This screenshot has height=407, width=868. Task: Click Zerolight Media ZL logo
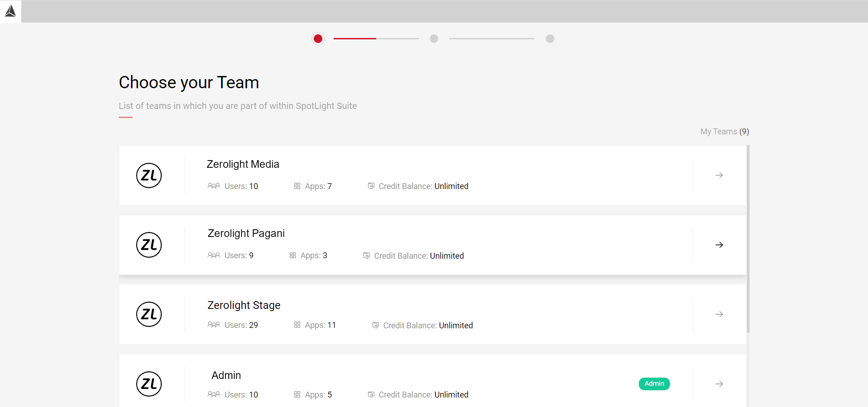(149, 175)
